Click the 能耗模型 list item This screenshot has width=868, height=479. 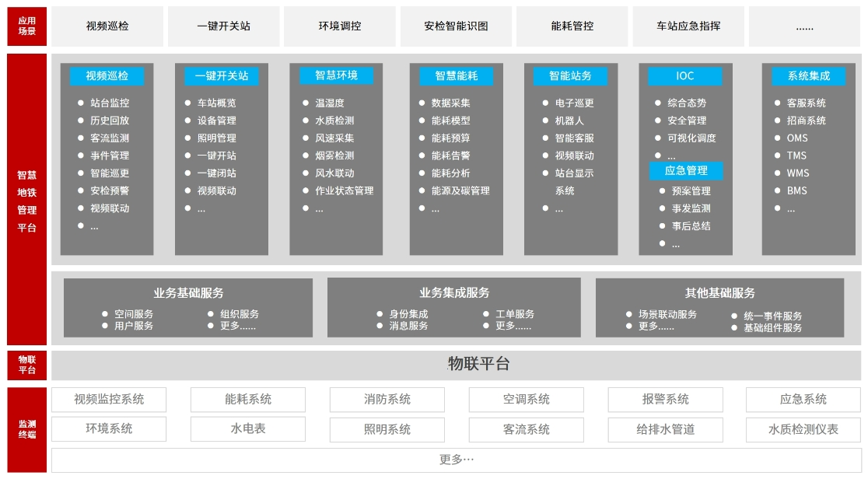coord(450,121)
